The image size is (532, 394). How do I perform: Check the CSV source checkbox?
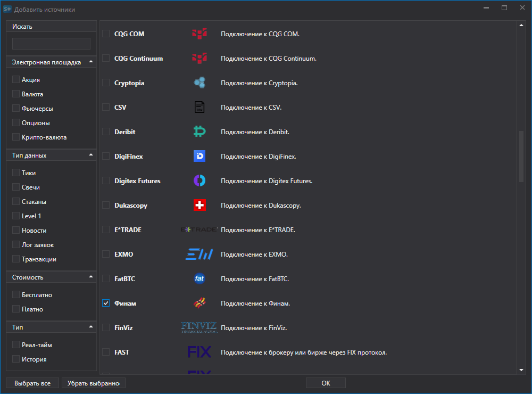tap(106, 107)
